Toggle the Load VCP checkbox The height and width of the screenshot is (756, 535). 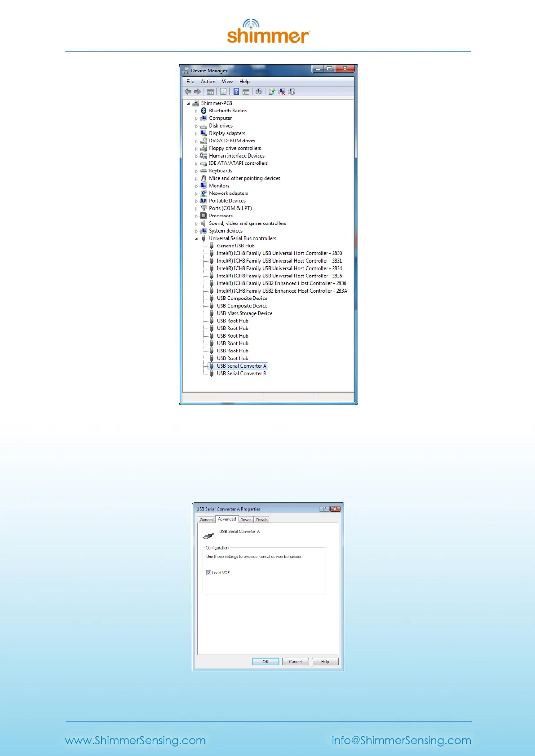pos(208,572)
